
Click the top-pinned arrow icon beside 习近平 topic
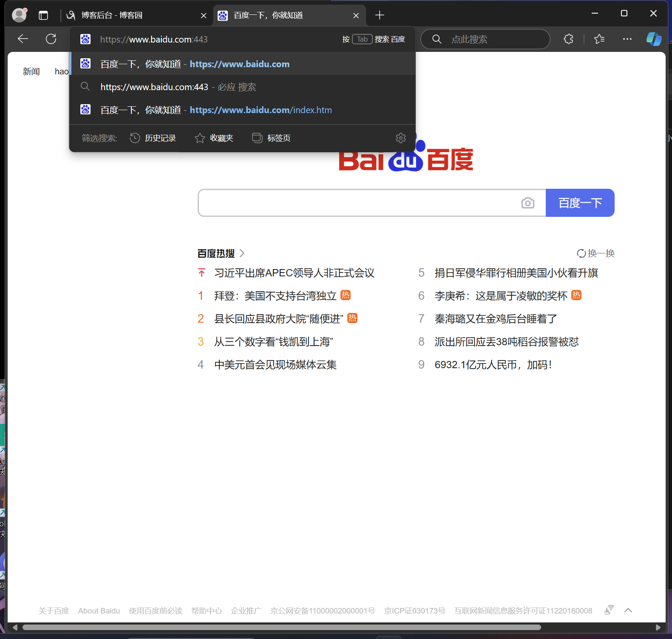pos(201,273)
